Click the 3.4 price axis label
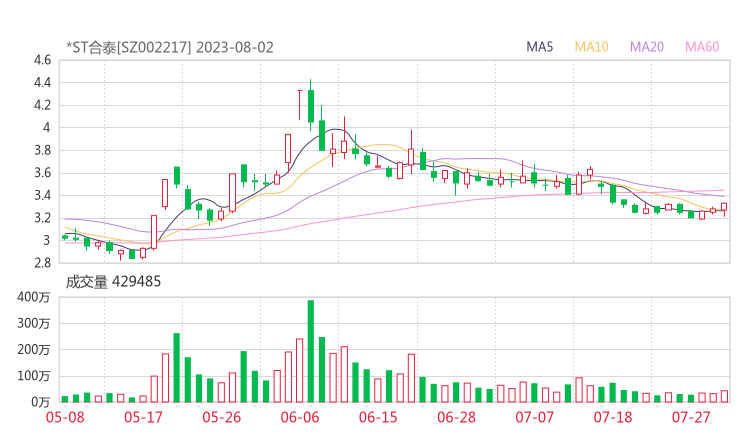The height and width of the screenshot is (440, 740). pos(42,195)
